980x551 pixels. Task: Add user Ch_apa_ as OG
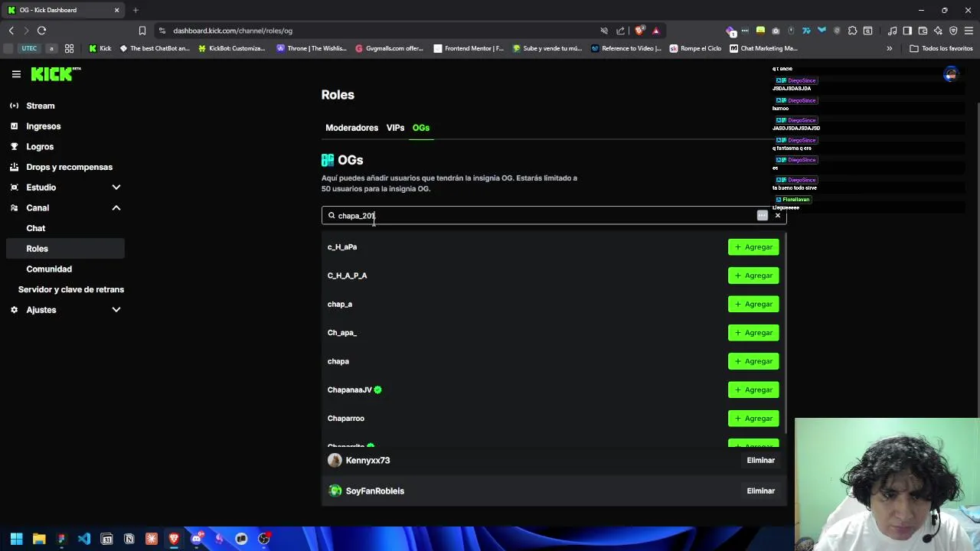(x=753, y=333)
